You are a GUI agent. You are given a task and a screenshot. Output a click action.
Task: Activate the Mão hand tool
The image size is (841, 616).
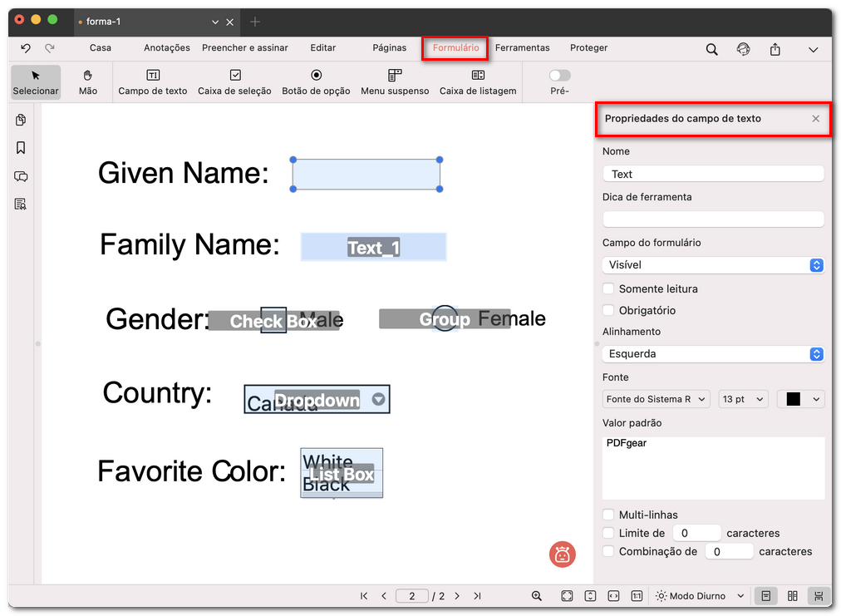88,81
